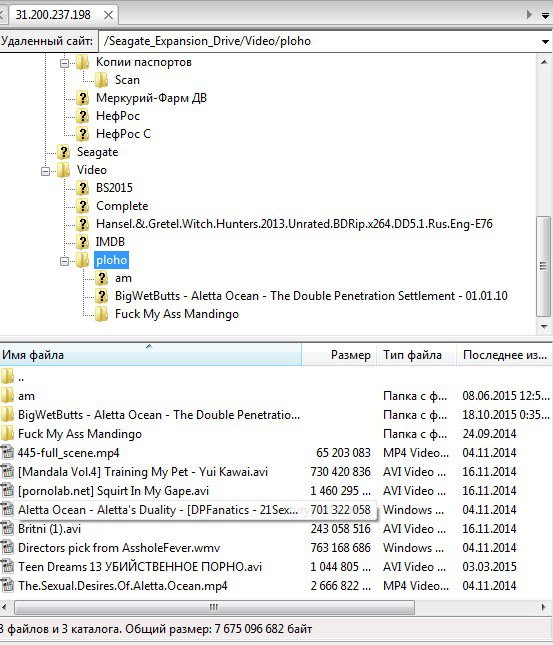
Task: Sort by Последнее из... column header
Action: point(504,355)
